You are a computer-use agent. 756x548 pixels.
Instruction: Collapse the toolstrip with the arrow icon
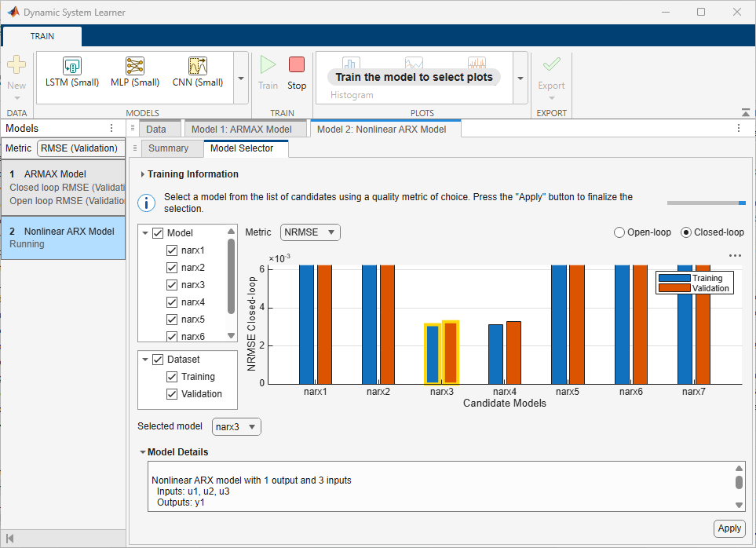pyautogui.click(x=745, y=112)
